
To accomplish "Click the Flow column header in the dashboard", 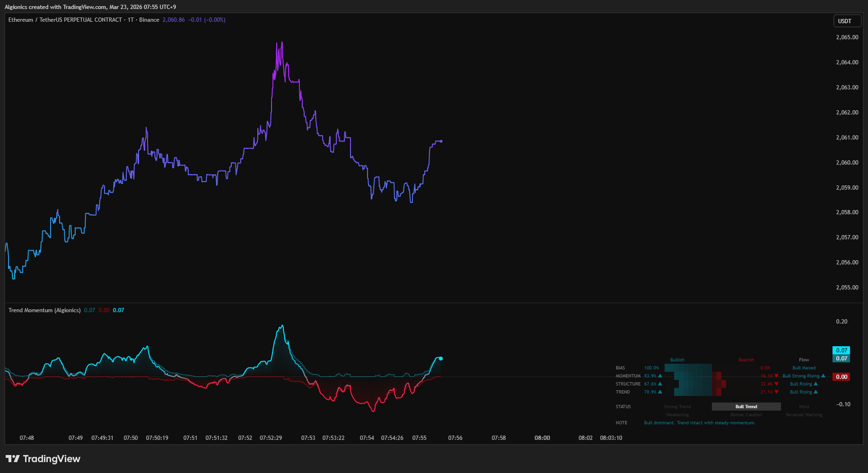I will point(804,360).
